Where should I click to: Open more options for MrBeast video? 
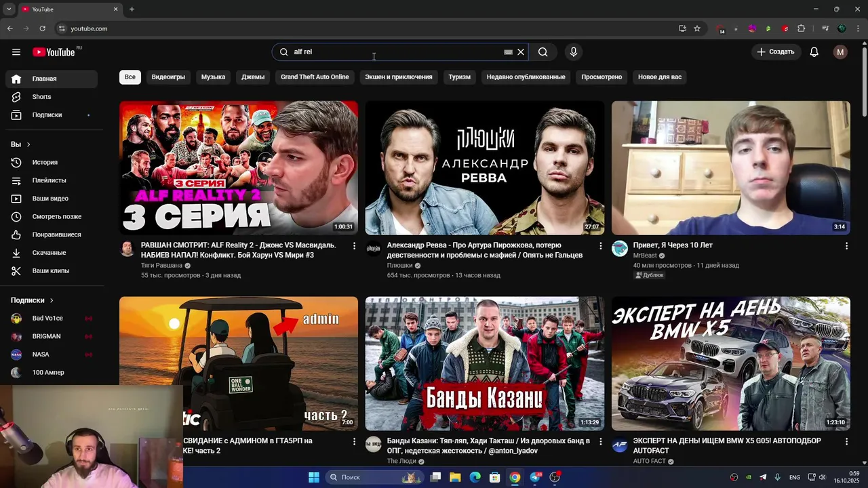click(x=846, y=246)
